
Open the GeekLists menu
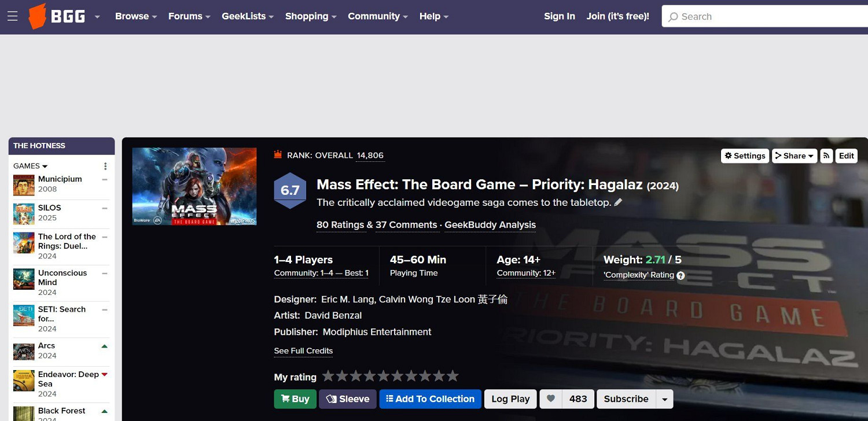pos(247,16)
